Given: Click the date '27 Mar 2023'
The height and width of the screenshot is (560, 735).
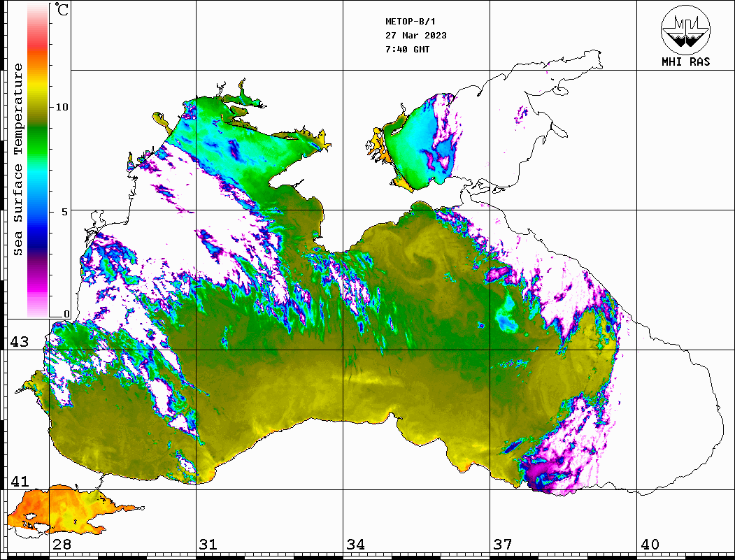Looking at the screenshot, I should pos(416,36).
